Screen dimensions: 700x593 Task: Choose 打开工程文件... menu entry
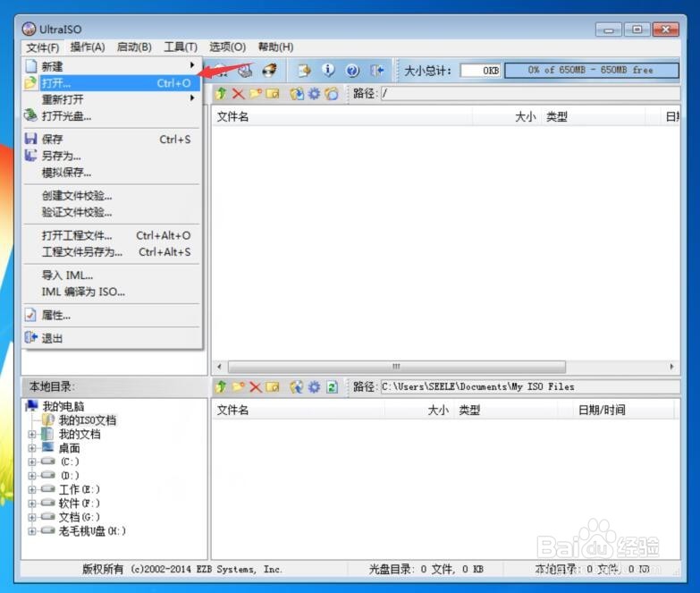pyautogui.click(x=112, y=235)
